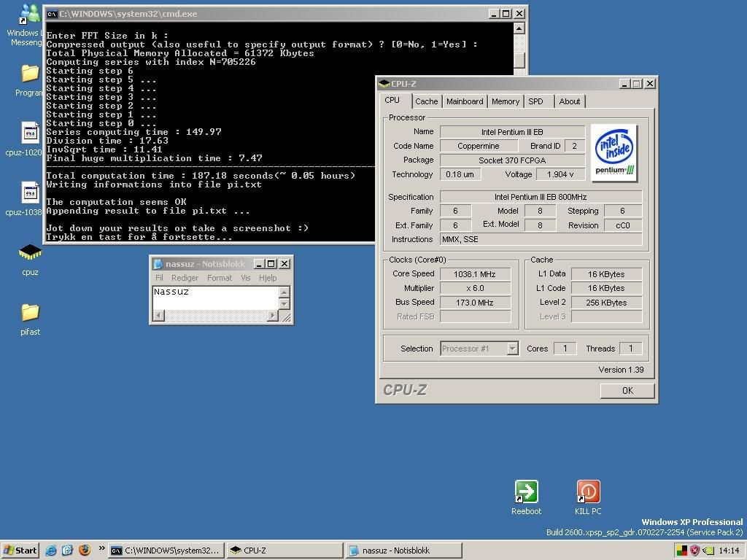
Task: Switch to the Mainboard tab in CPU-Z
Action: tap(465, 101)
